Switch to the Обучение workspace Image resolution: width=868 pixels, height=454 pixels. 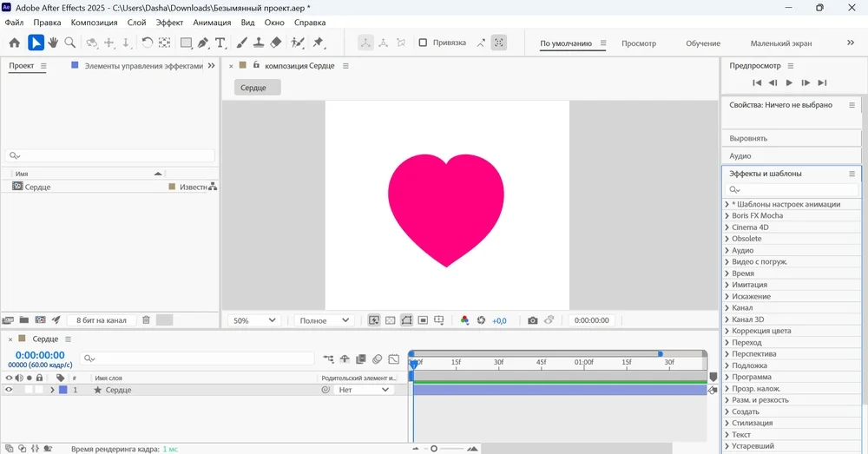(702, 43)
